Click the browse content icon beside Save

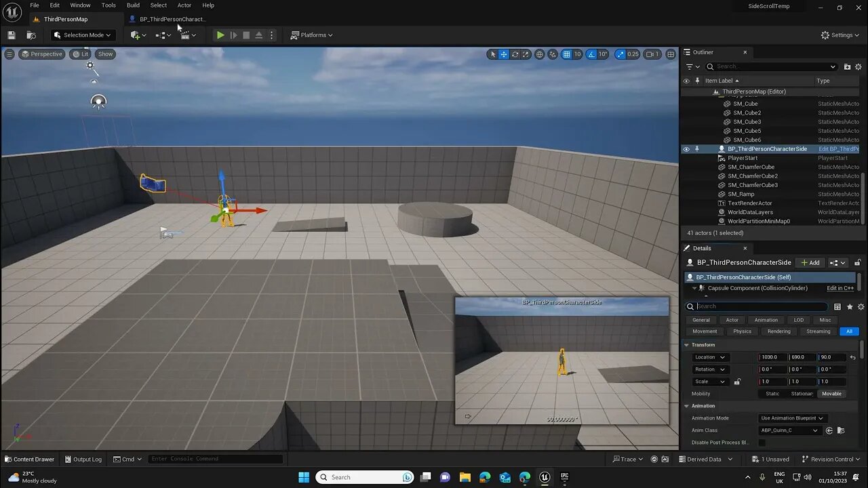click(x=31, y=35)
